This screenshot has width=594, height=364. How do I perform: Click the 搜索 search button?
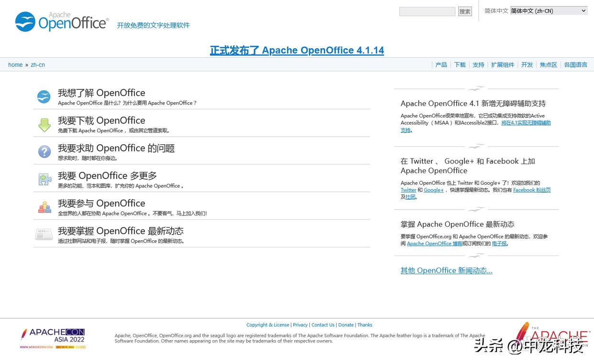pos(464,11)
